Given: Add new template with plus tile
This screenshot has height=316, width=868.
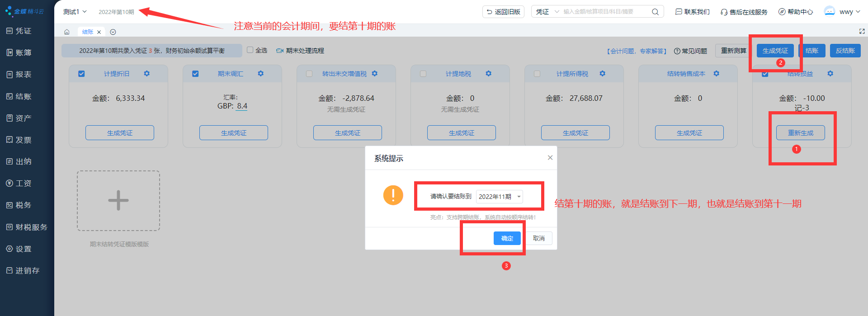Looking at the screenshot, I should pos(118,201).
